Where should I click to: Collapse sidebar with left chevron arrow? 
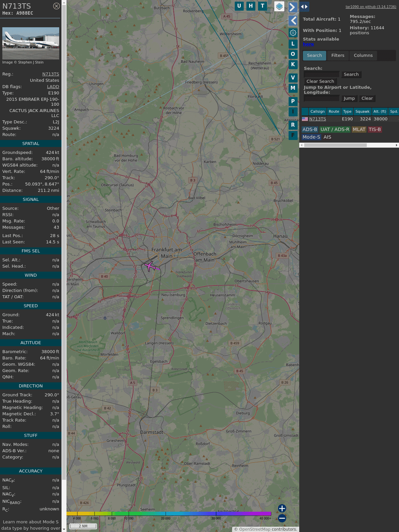[293, 21]
